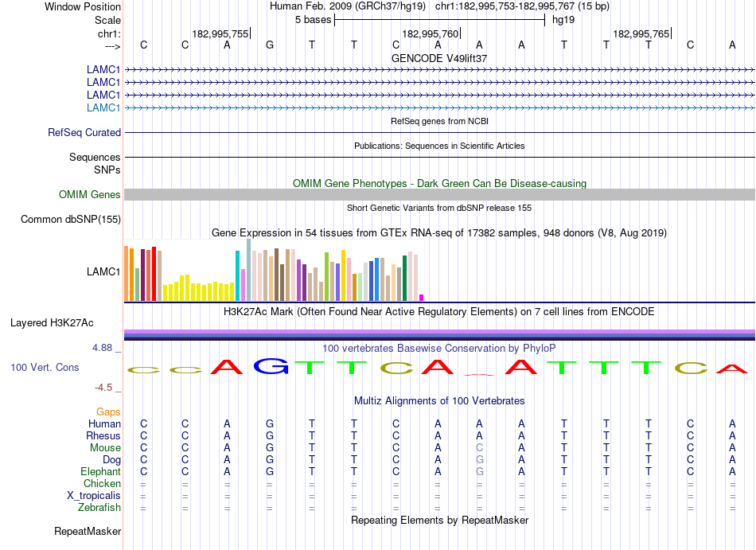Screen dimensions: 756x550
Task: Click the Scale track label
Action: [107, 20]
